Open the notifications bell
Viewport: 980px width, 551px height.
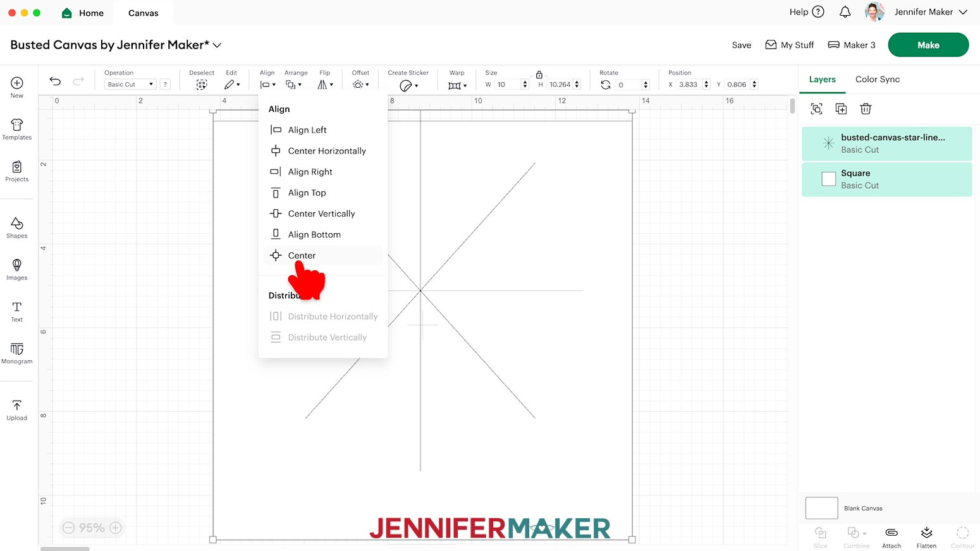point(845,12)
